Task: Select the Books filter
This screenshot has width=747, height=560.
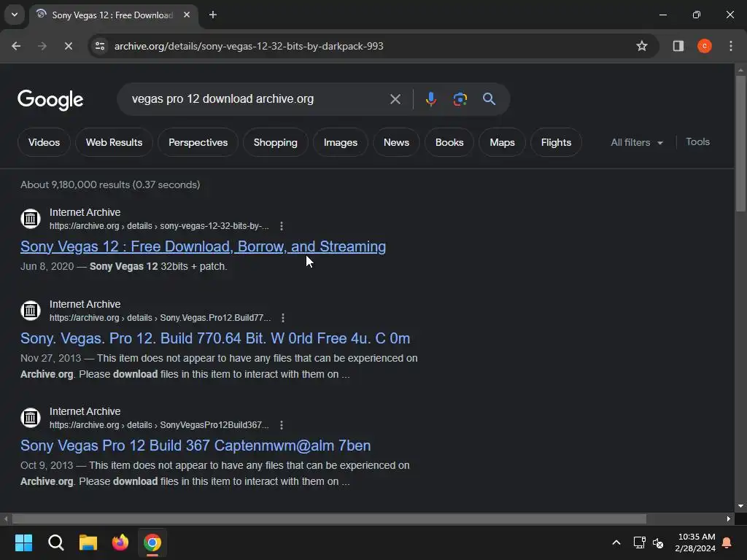Action: tap(449, 142)
